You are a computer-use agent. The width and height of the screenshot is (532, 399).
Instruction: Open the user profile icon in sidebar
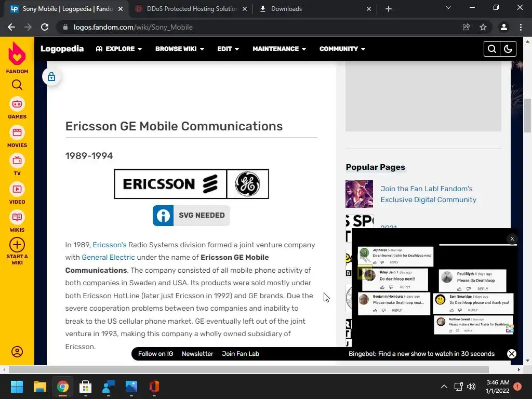(17, 352)
